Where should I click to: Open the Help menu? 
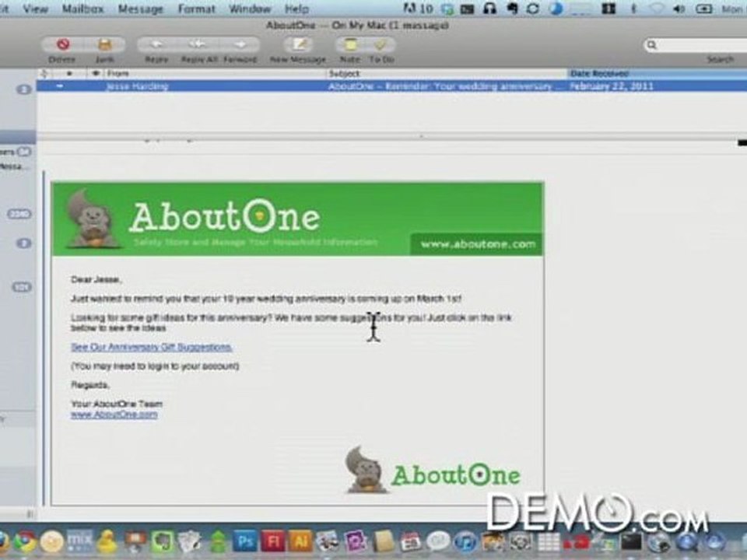[x=296, y=9]
